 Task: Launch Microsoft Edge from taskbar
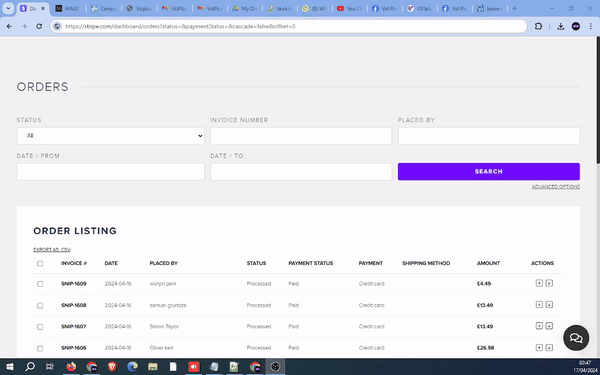tap(132, 367)
